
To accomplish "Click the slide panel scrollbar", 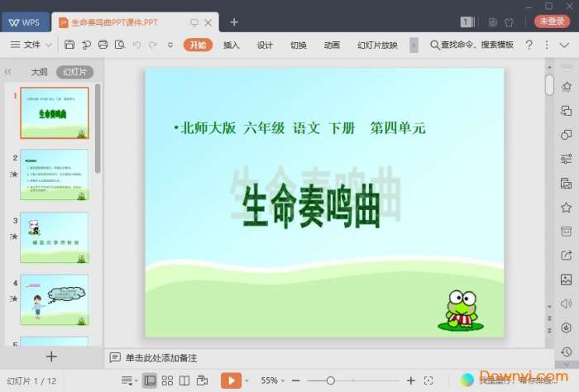I will pos(98,128).
